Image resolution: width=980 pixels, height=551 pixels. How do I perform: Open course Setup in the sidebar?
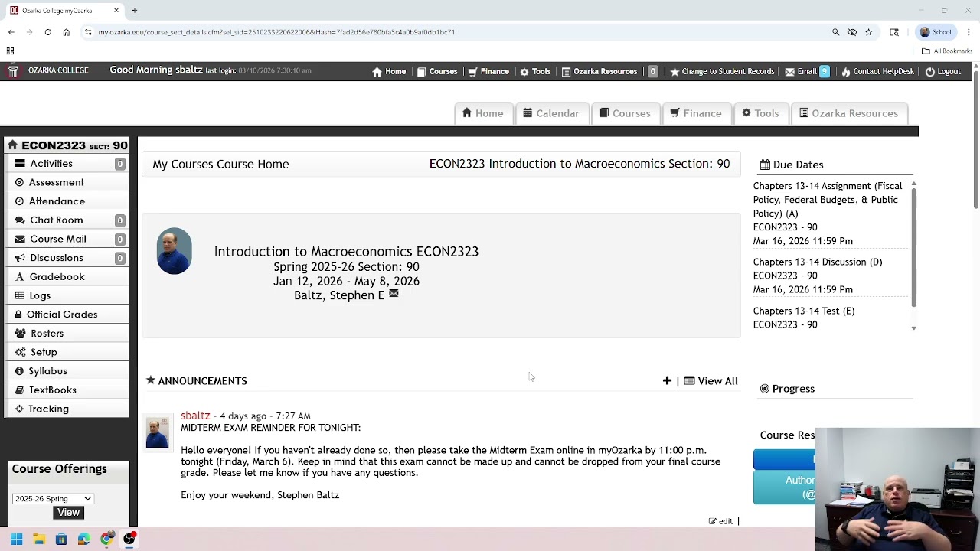[x=67, y=352]
